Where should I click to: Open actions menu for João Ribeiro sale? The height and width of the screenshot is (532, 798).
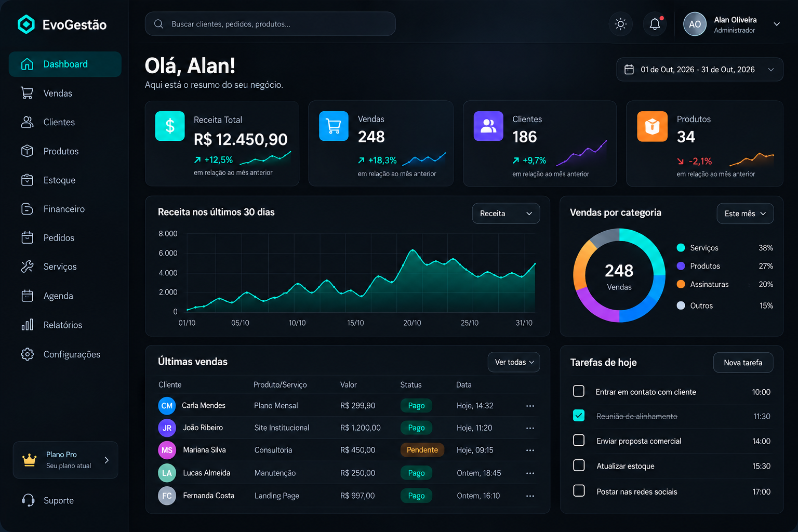[x=530, y=428]
